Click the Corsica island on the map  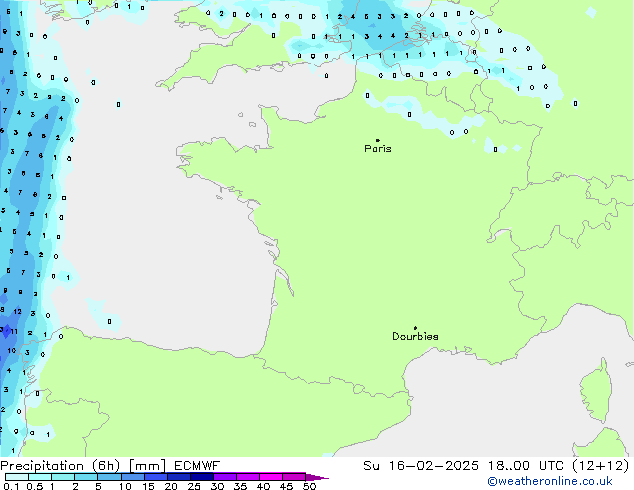click(x=596, y=392)
